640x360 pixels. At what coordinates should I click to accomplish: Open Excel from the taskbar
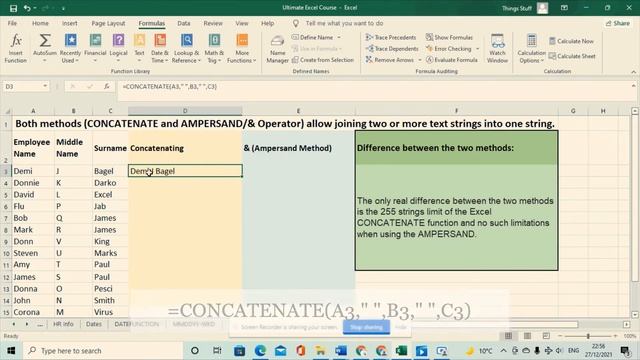pos(401,350)
